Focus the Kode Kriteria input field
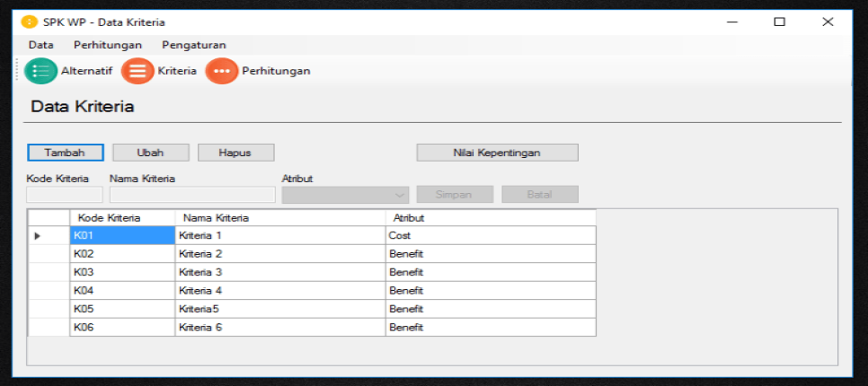Image resolution: width=868 pixels, height=386 pixels. coord(64,195)
